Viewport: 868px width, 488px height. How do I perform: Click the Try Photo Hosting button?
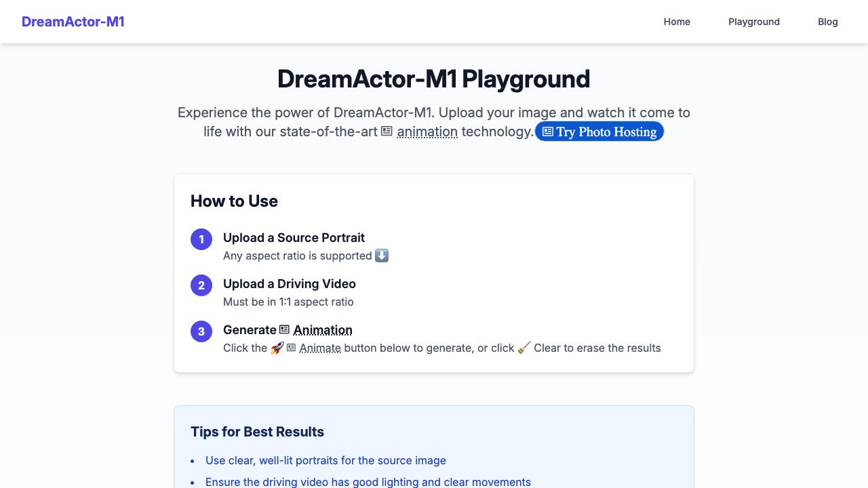tap(599, 131)
